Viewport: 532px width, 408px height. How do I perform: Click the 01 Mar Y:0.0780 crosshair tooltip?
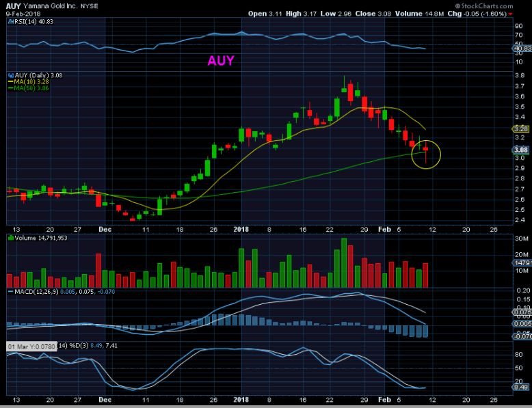point(32,346)
